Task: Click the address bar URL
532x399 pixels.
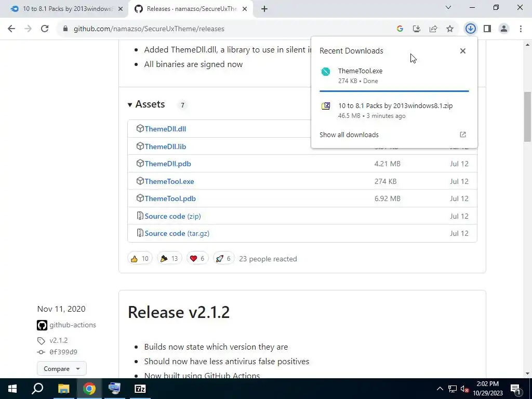Action: [x=149, y=29]
